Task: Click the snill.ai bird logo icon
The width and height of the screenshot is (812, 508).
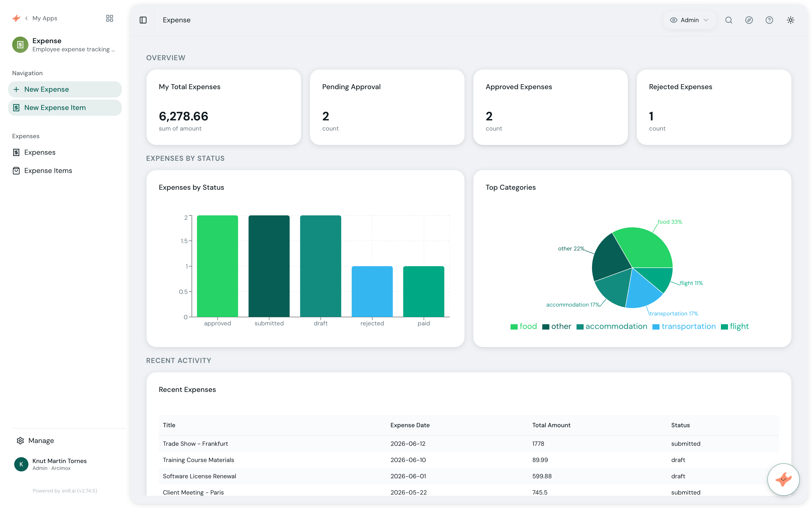Action: coord(16,18)
